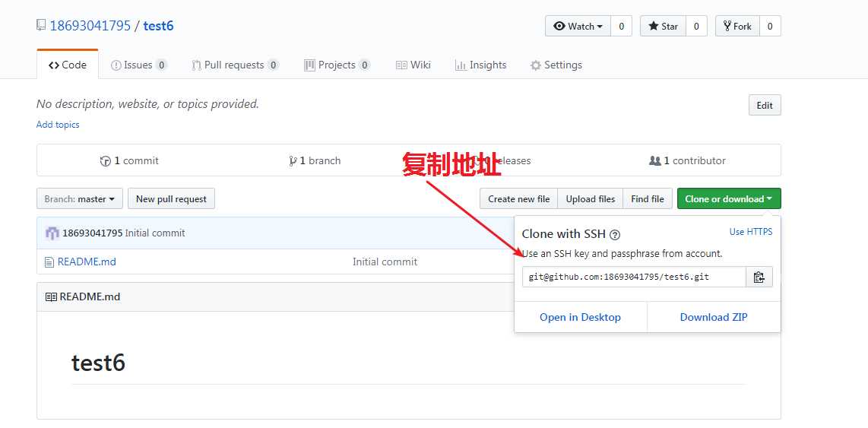
Task: Click the repository book icon near the owner name
Action: (41, 26)
